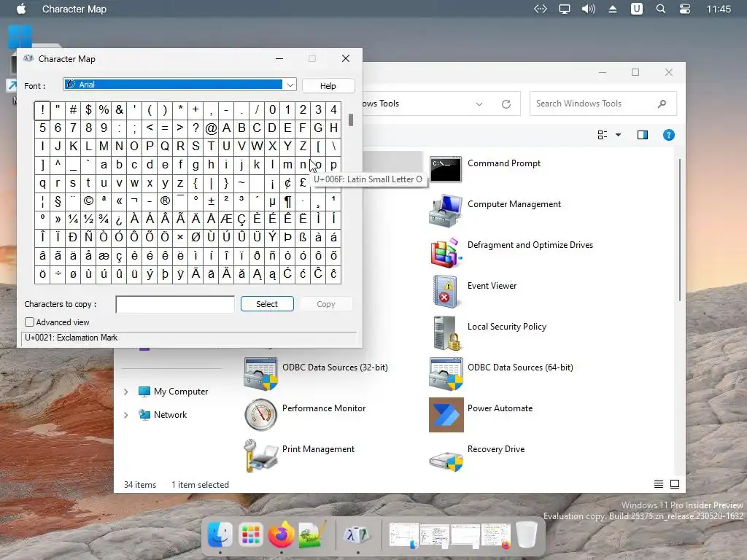Enable the Advanced view checkbox
The height and width of the screenshot is (560, 747).
point(29,322)
